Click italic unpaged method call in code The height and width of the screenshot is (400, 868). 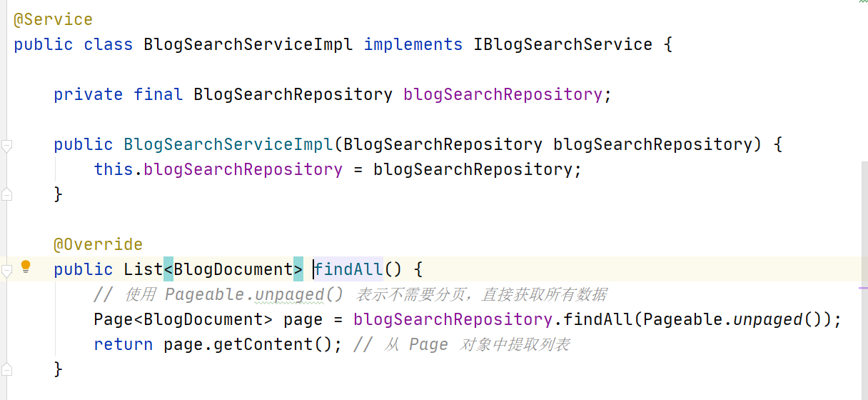768,319
